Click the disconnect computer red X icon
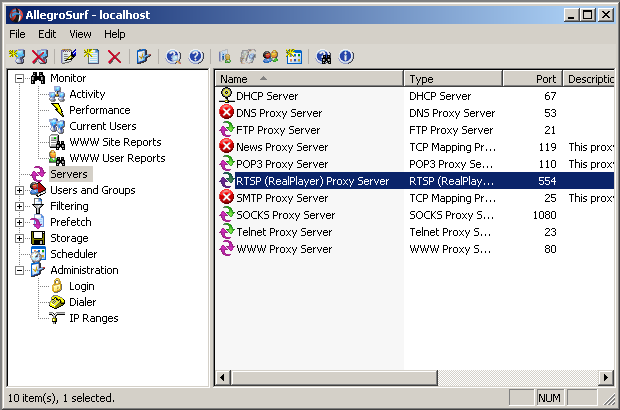620x410 pixels. coord(40,57)
